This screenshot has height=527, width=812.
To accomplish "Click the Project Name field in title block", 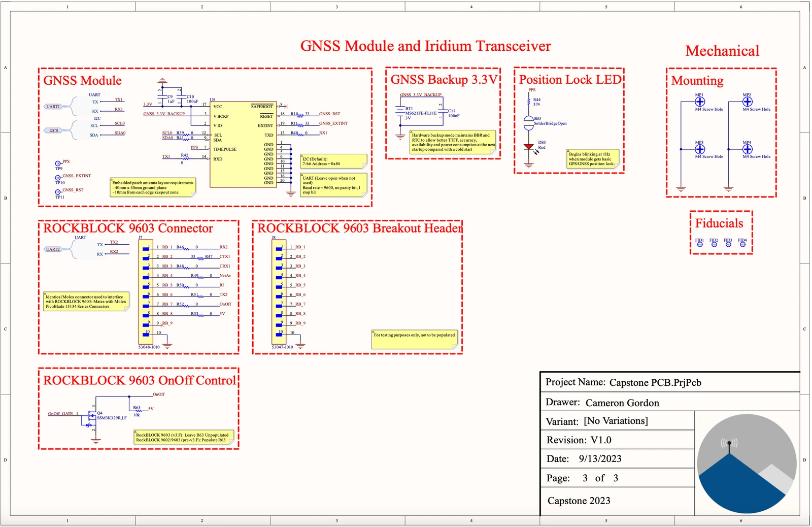I will [670, 382].
